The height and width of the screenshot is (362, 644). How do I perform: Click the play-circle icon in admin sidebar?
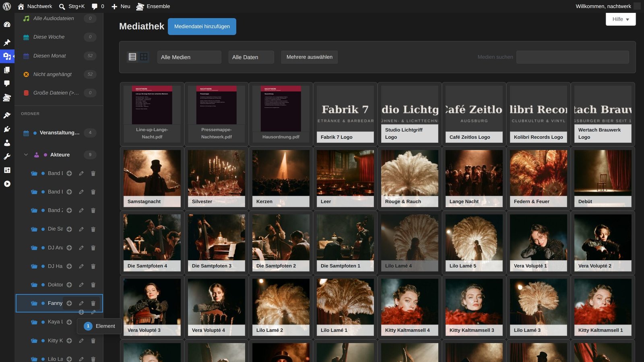point(7,184)
